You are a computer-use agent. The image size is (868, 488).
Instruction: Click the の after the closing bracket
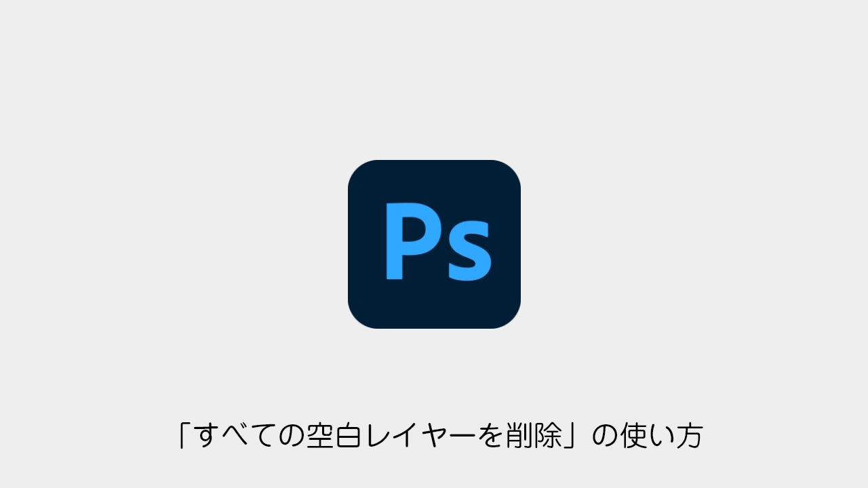[x=606, y=436]
